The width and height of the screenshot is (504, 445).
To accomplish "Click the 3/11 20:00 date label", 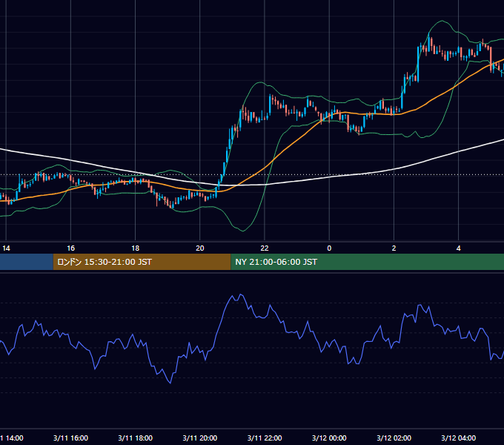I will [x=200, y=438].
